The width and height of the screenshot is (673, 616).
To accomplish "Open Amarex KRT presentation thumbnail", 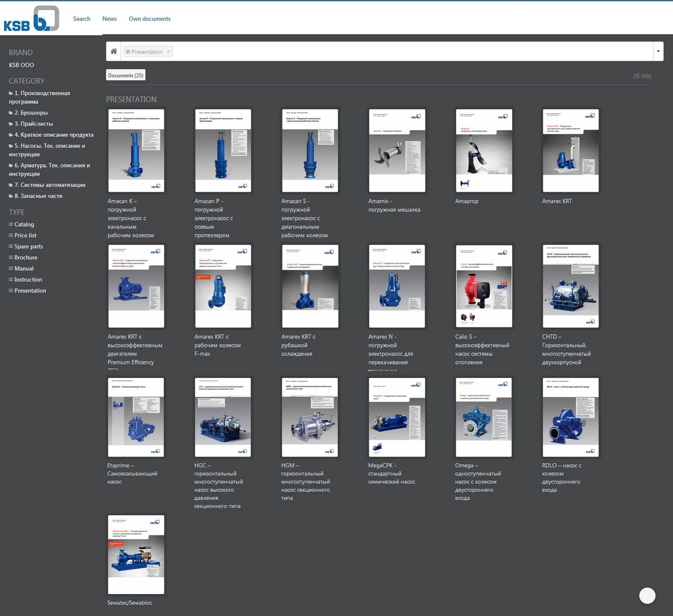I will point(571,151).
